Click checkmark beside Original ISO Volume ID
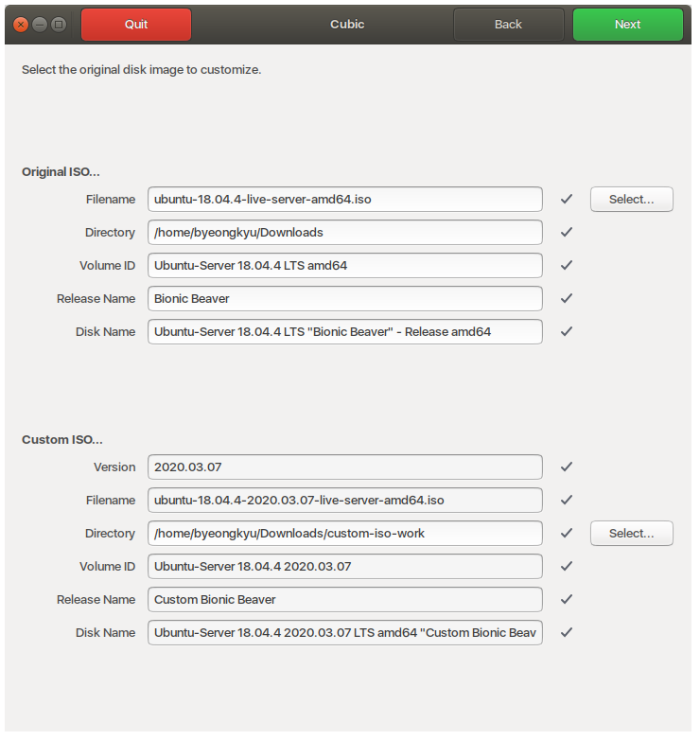700x740 pixels. [567, 266]
